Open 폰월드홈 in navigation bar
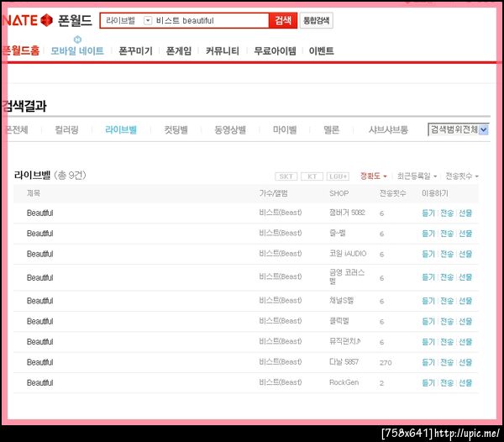 coord(20,50)
